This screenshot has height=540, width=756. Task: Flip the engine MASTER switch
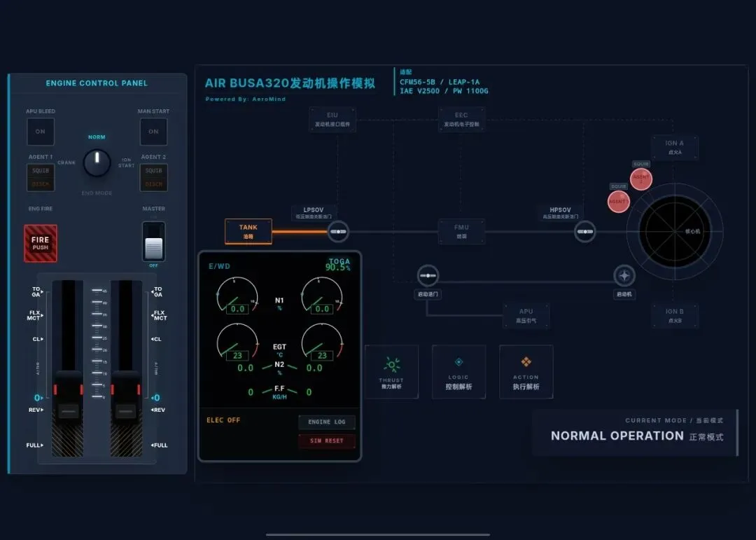tap(154, 242)
